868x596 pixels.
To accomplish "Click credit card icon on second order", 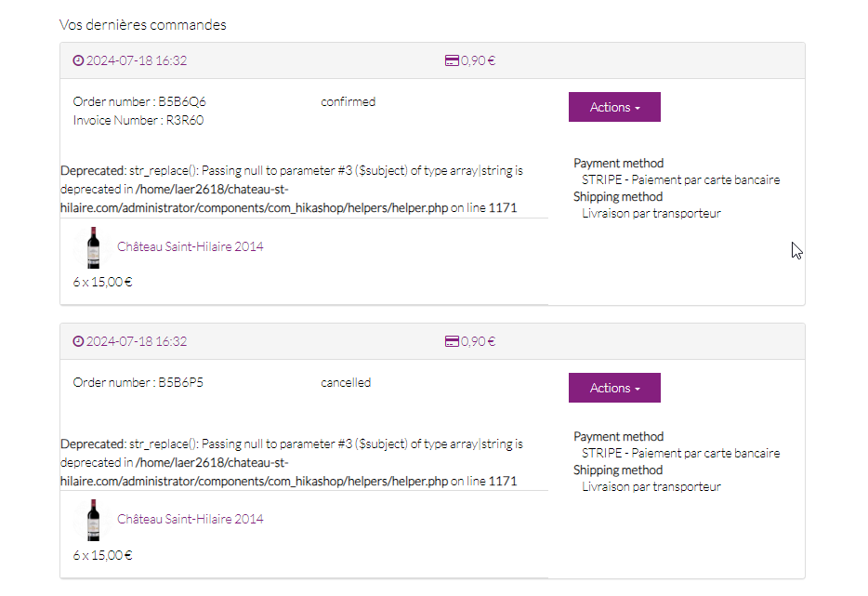I will tap(452, 342).
